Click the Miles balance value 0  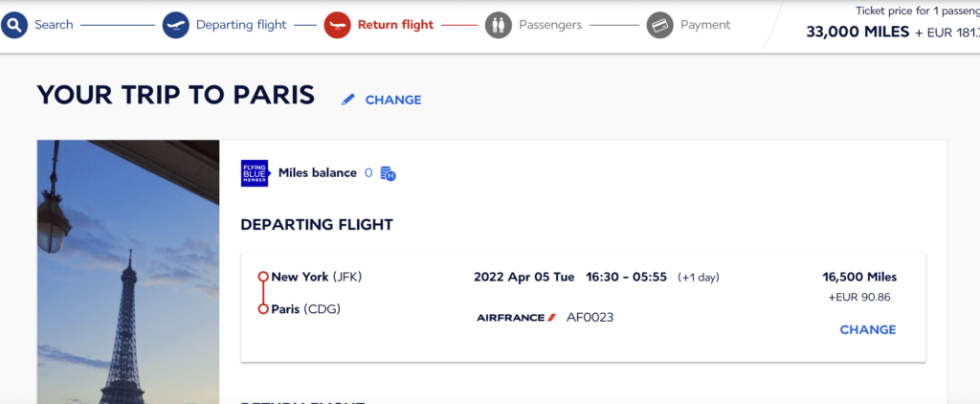coord(368,172)
